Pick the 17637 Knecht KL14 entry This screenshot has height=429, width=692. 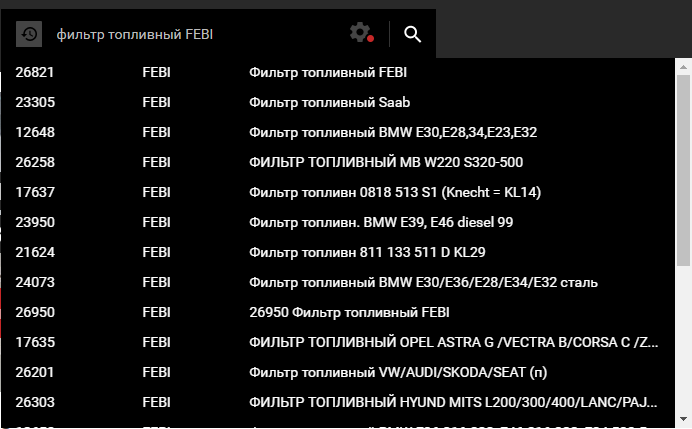[x=338, y=192]
